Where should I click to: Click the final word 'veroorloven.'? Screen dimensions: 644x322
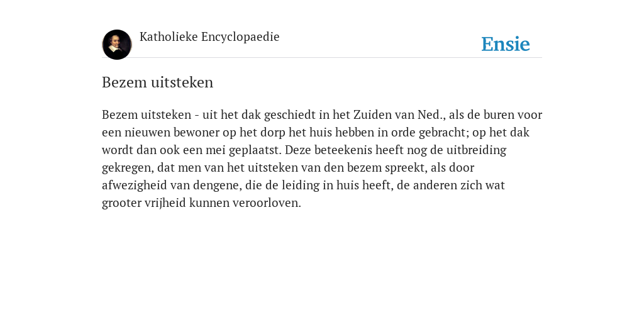pos(267,203)
